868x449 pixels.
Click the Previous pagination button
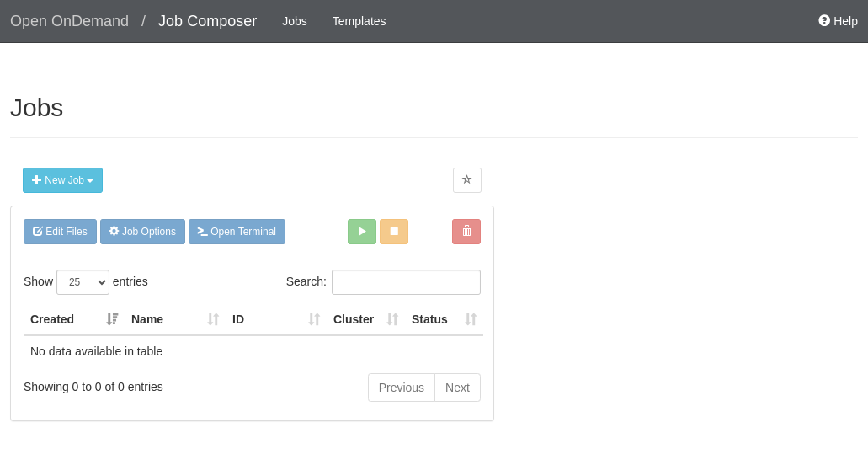point(402,388)
